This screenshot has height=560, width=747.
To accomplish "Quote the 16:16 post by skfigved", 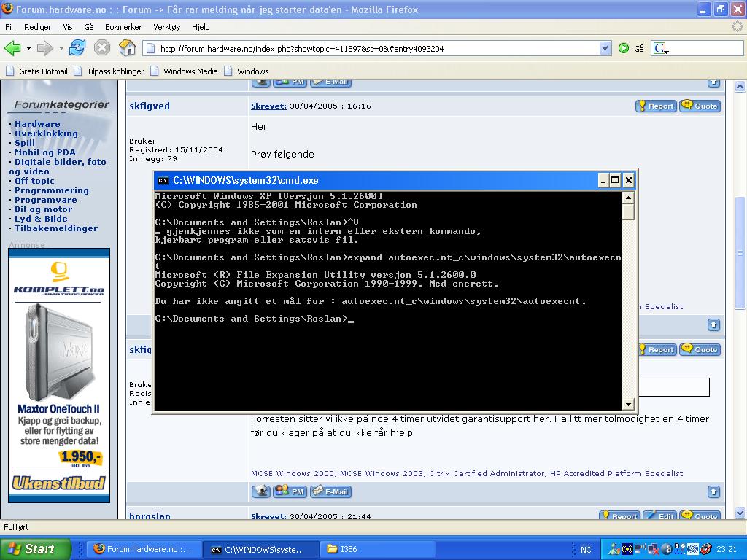I will [700, 106].
